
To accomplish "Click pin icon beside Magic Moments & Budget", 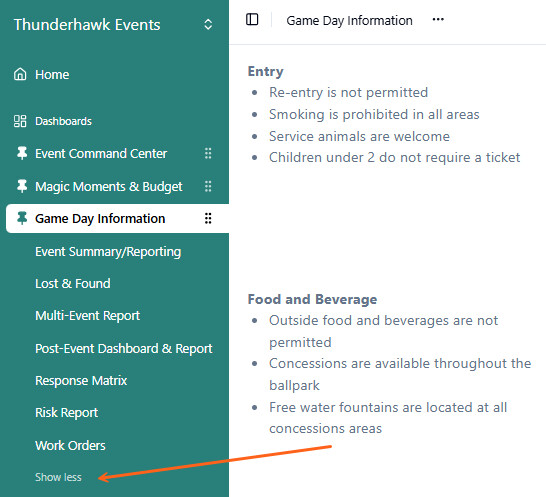I will click(x=22, y=186).
